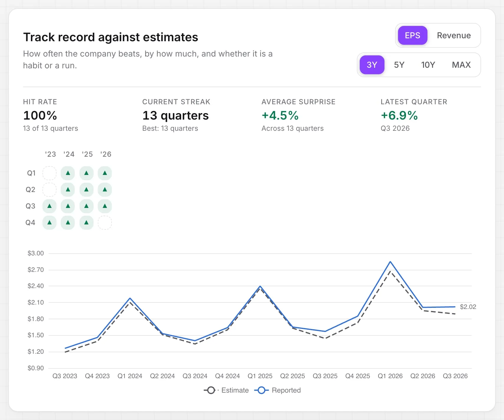Click the Q2 '26 beat marker

105,189
